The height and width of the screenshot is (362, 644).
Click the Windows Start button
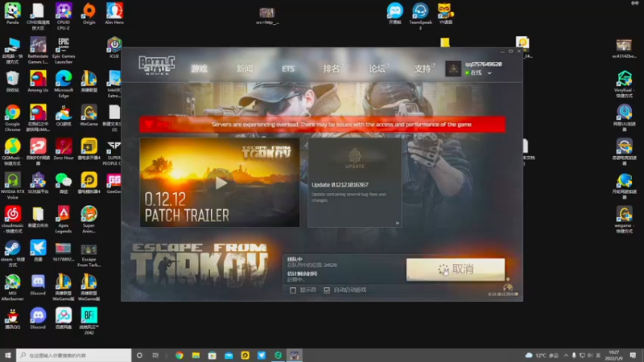coord(8,356)
